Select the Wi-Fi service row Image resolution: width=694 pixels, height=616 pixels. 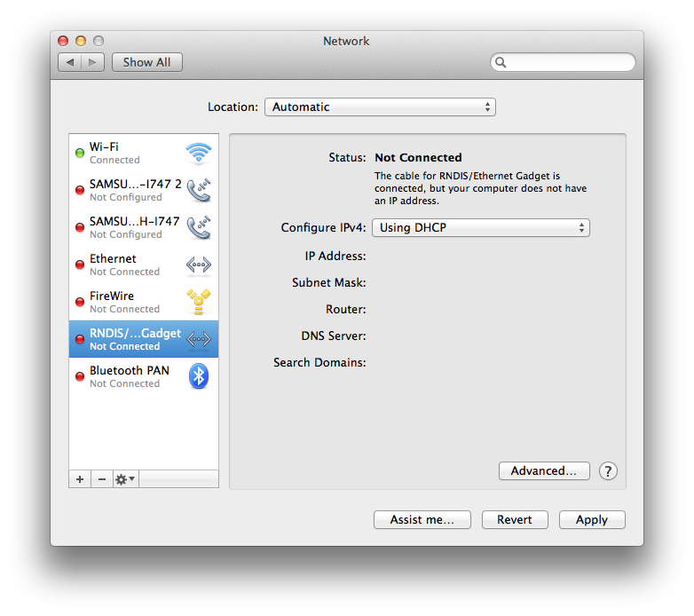click(144, 154)
